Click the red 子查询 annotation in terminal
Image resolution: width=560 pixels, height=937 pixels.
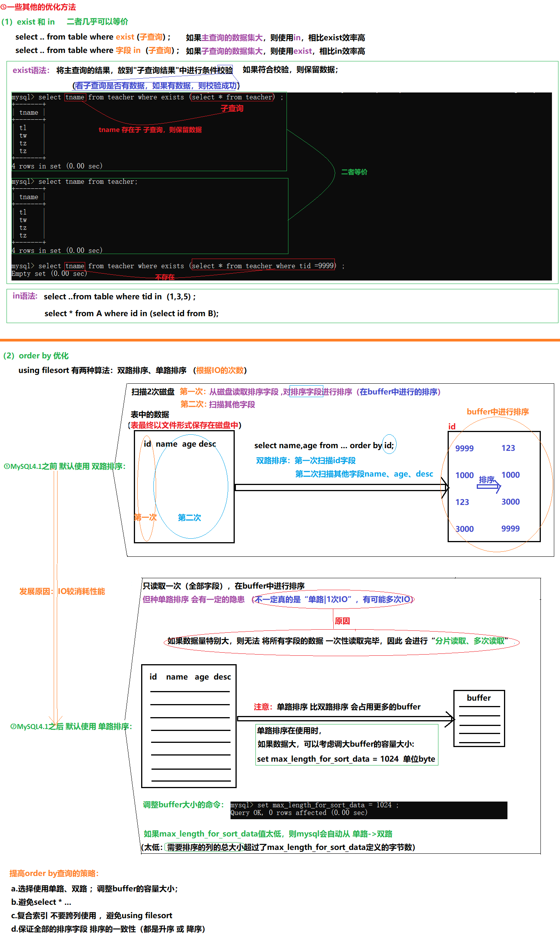pos(232,108)
